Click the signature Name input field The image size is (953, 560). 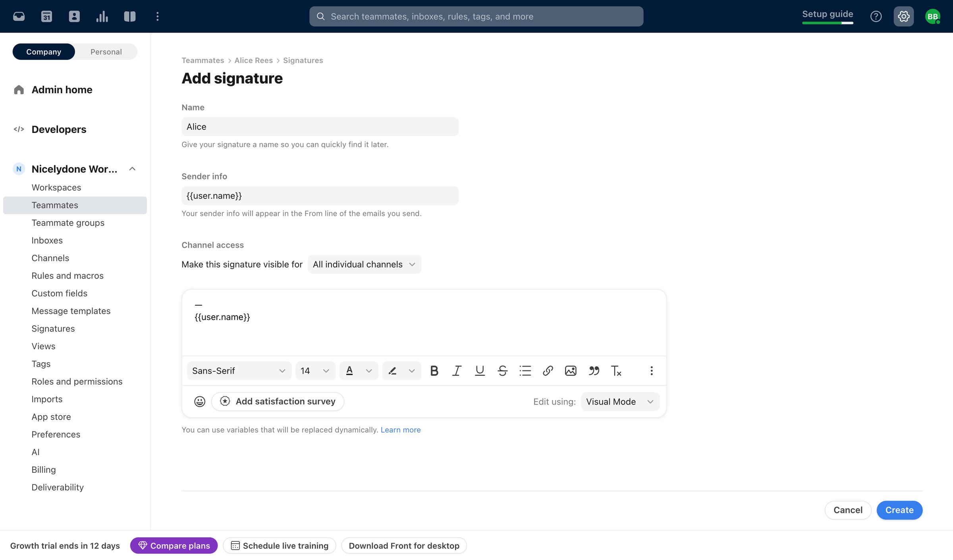320,127
